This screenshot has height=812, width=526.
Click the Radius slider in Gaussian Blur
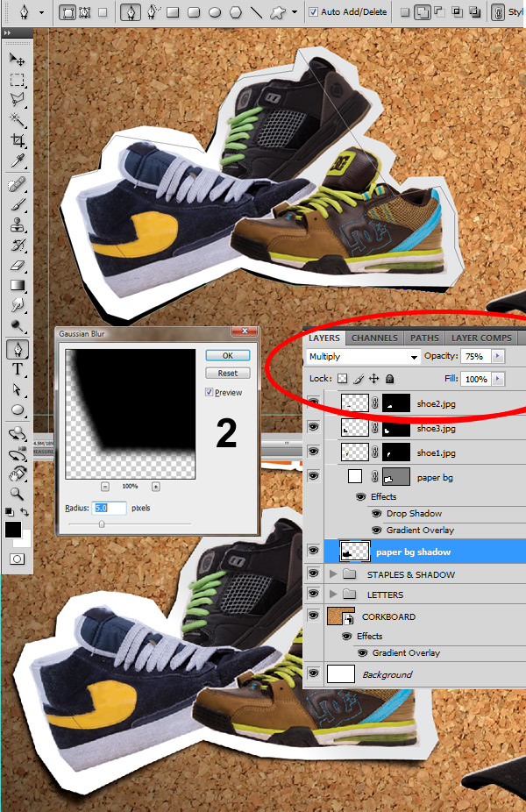[x=130, y=524]
